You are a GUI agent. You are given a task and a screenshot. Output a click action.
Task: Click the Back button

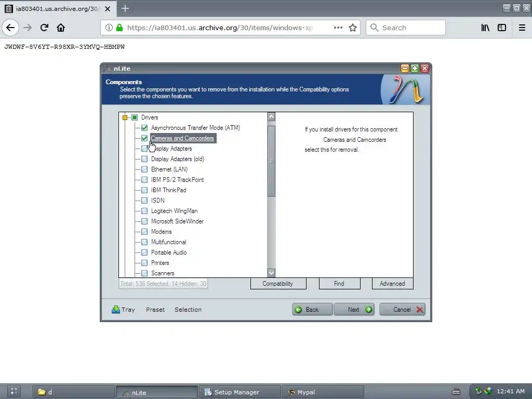[x=312, y=310]
